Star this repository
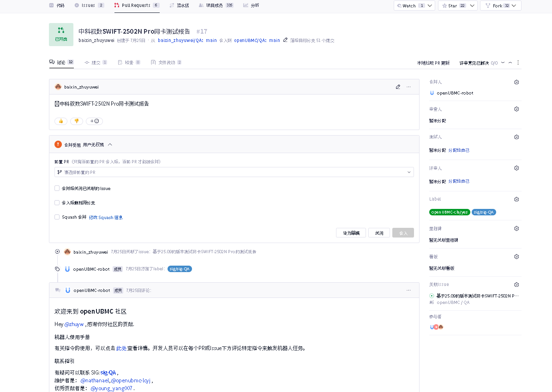The height and width of the screenshot is (392, 552). click(x=454, y=6)
